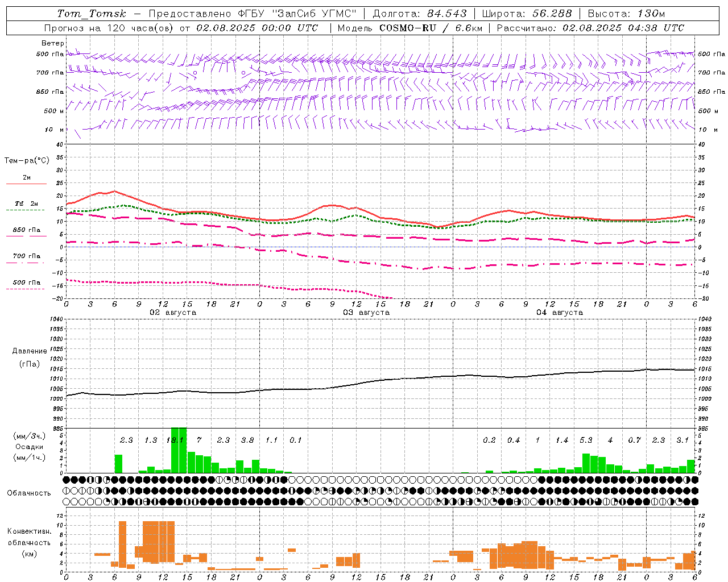The width and height of the screenshot is (728, 582).
Task: Click the 03 августа date label
Action: pos(366,313)
